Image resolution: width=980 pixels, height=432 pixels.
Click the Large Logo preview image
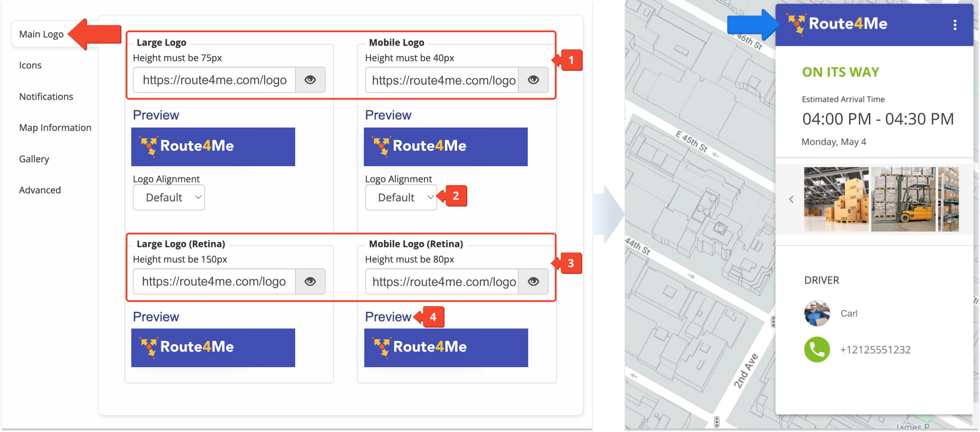213,146
